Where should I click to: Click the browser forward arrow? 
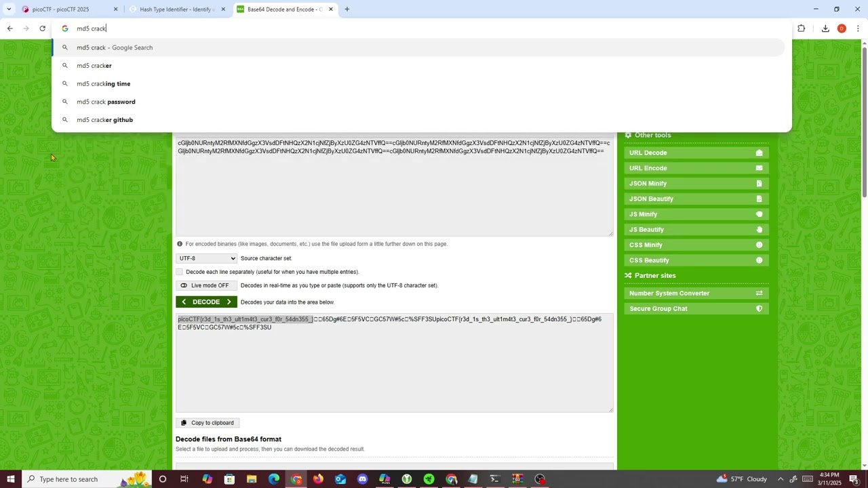(x=26, y=28)
